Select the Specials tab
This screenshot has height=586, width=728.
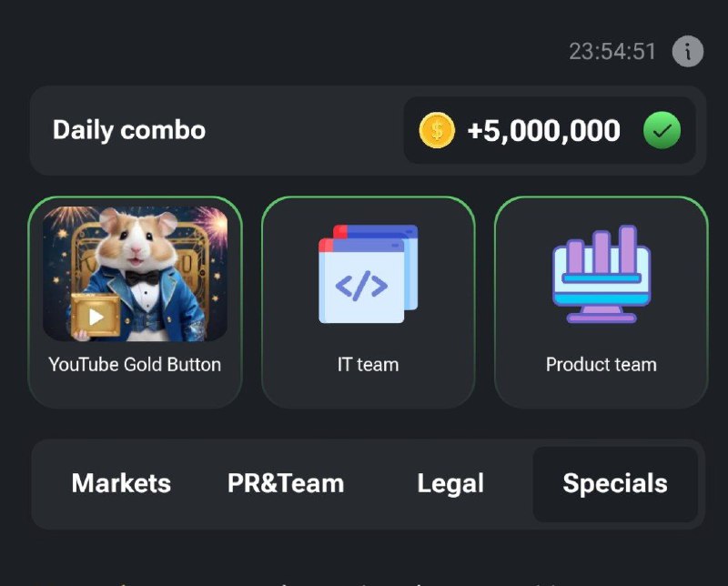tap(615, 484)
